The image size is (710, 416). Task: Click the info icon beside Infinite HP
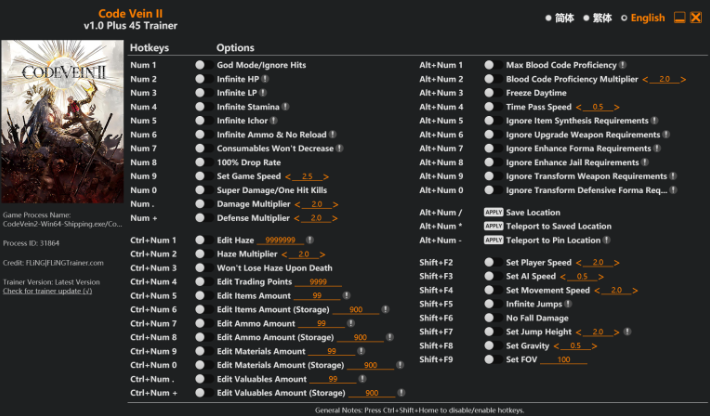[265, 79]
